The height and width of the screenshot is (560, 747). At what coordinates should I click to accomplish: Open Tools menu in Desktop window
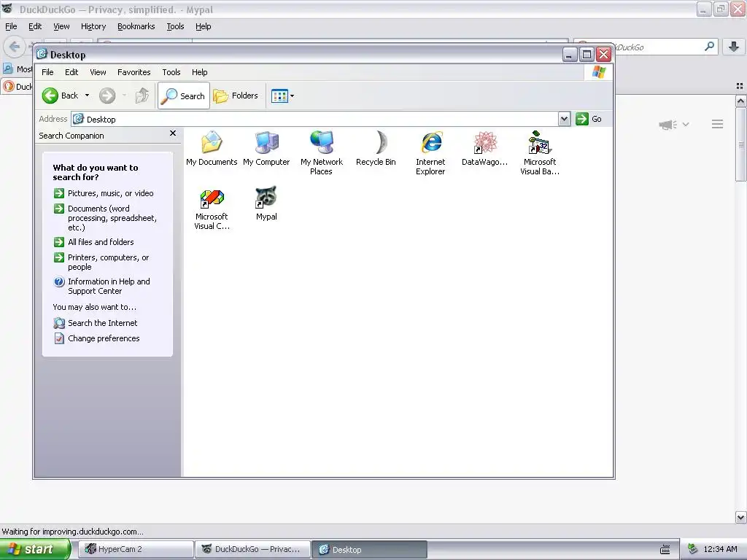pyautogui.click(x=171, y=72)
